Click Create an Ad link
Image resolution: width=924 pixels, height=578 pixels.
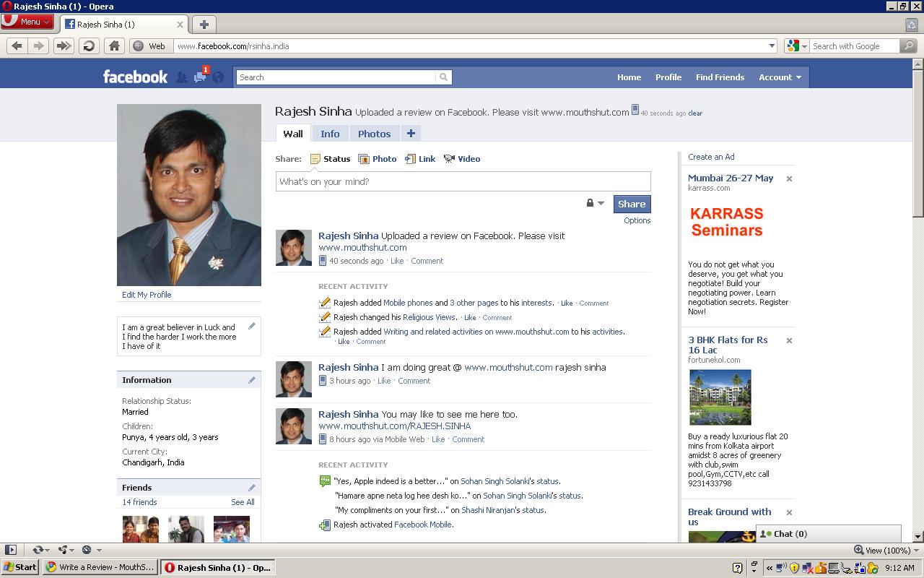(711, 157)
